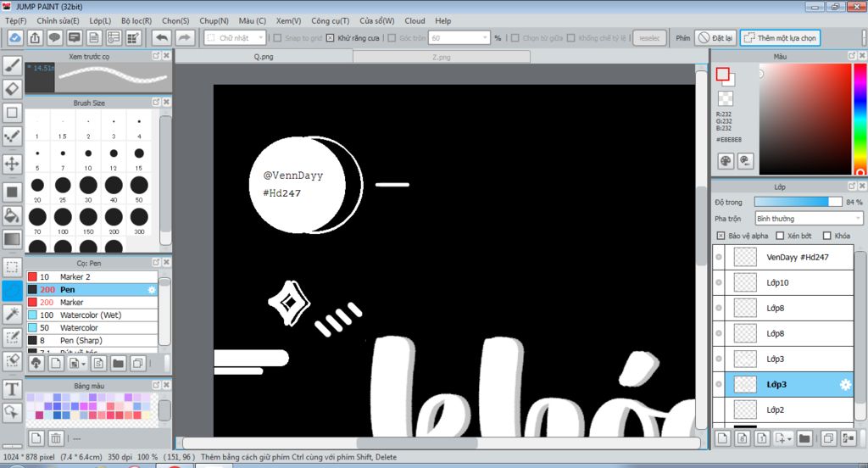This screenshot has height=468, width=868.
Task: Switch to the Q.png tab
Action: [x=264, y=57]
